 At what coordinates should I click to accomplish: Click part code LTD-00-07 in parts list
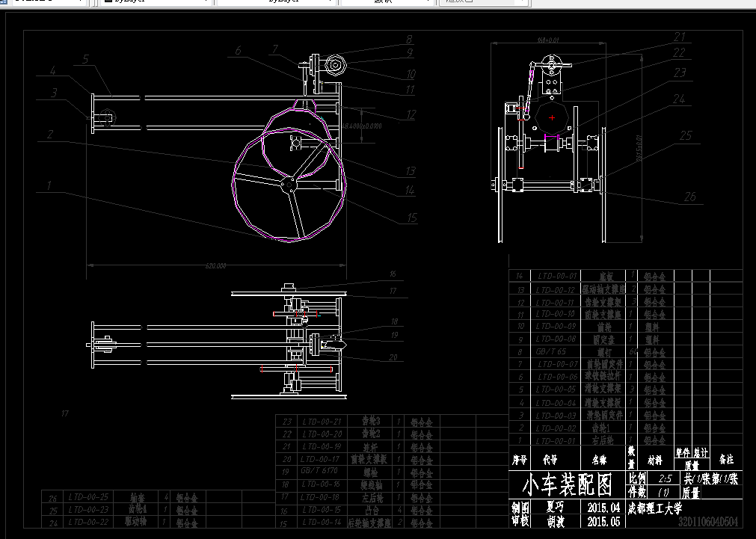pos(557,364)
